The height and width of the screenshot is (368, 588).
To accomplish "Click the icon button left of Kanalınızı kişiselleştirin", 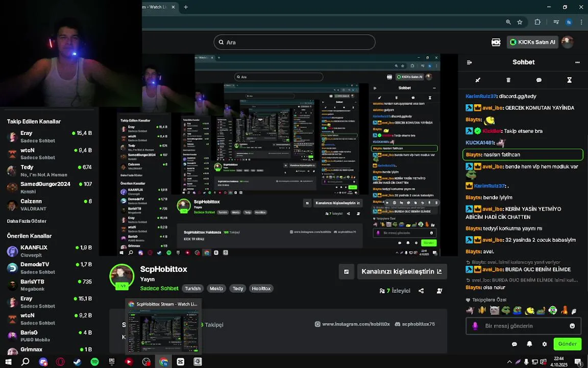I will (347, 271).
